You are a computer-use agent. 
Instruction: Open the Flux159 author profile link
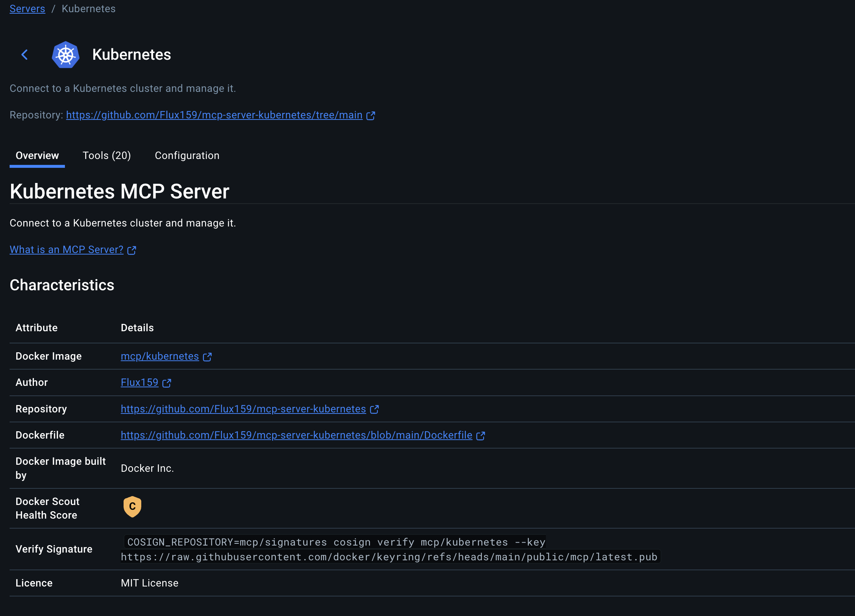(139, 382)
